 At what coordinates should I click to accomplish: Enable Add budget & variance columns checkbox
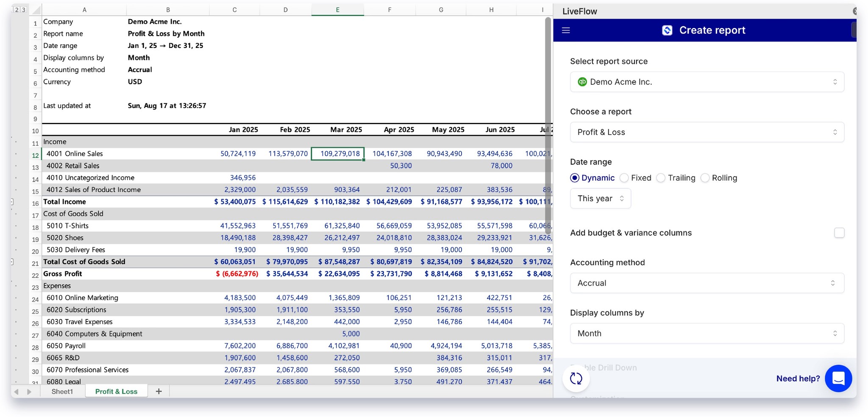point(839,233)
